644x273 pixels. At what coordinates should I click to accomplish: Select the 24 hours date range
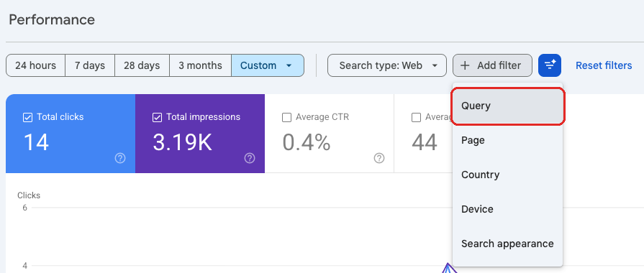(x=36, y=65)
